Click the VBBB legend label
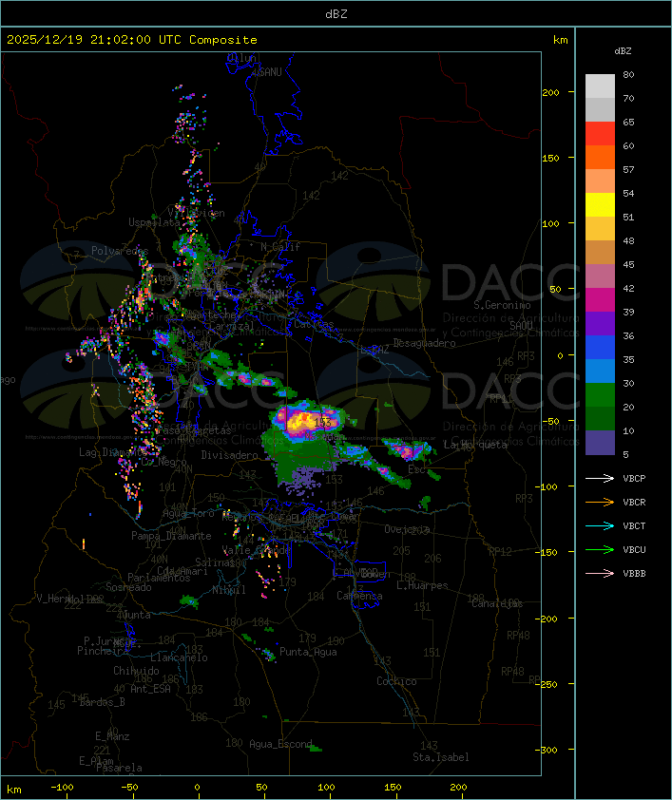The image size is (672, 800). 634,574
